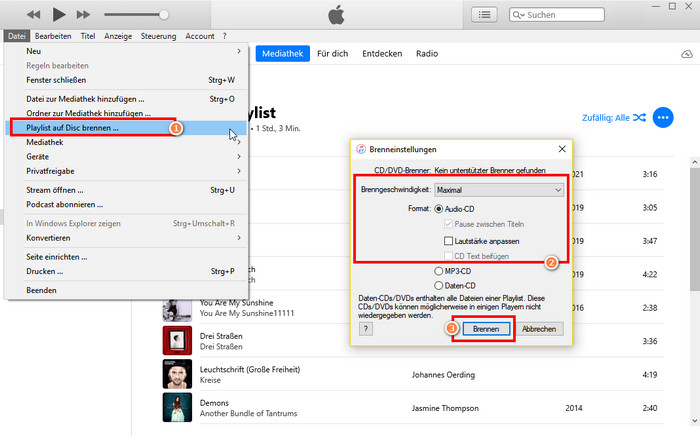The image size is (700, 436).
Task: Select the Audio-CD format radio button
Action: [x=439, y=209]
